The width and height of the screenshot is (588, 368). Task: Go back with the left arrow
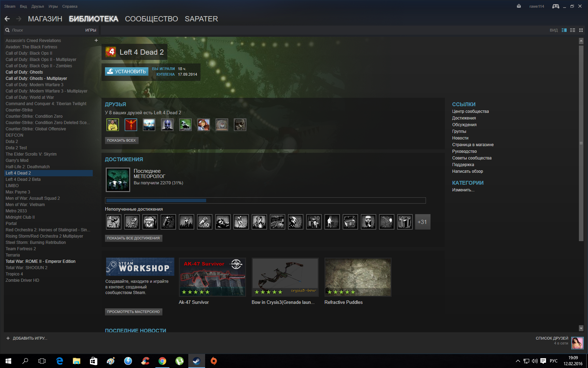[x=7, y=19]
